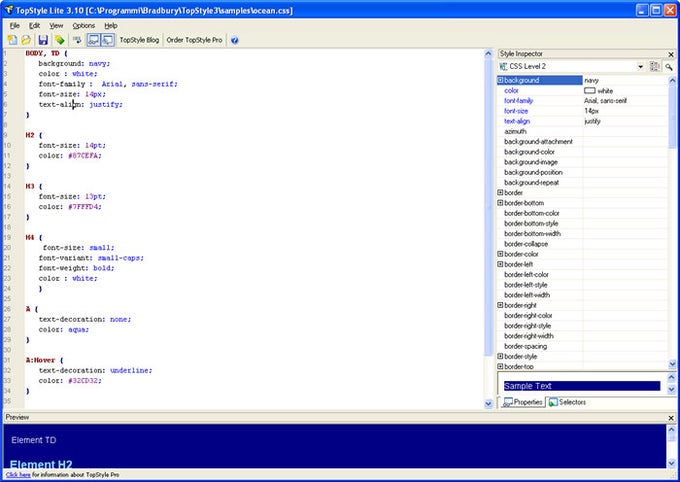Click the navy Sample Text preview box
Screen dimensions: 680x482
point(582,386)
